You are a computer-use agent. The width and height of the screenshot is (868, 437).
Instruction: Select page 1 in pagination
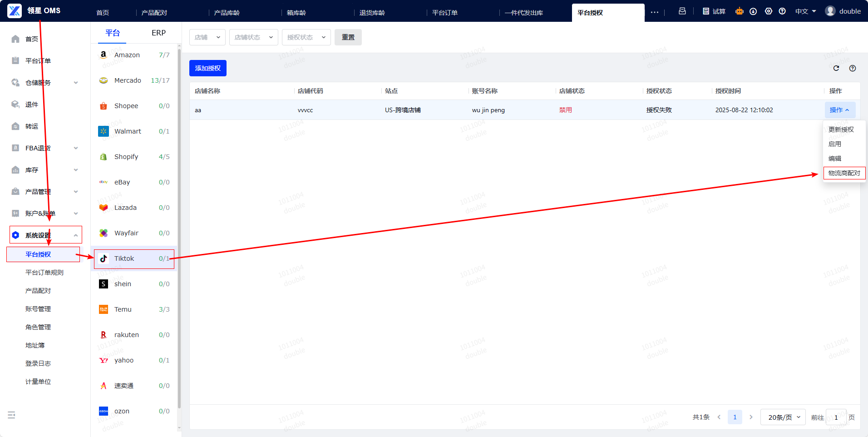pyautogui.click(x=735, y=417)
